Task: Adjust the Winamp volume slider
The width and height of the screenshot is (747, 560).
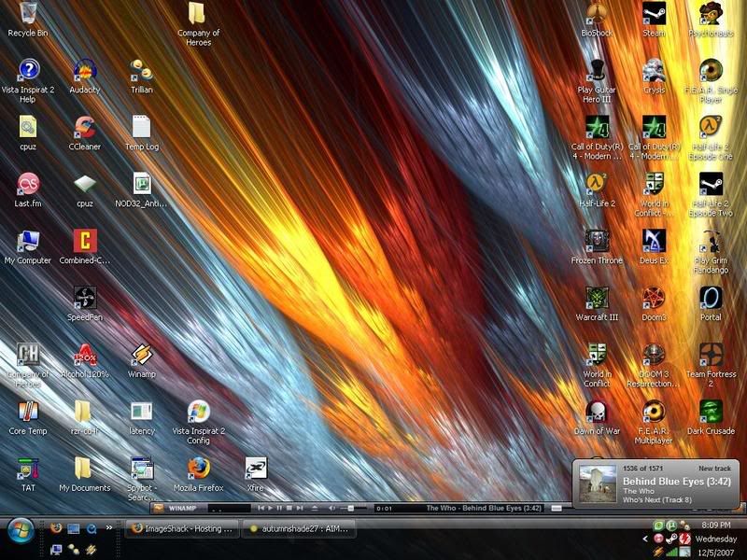Action: [353, 508]
